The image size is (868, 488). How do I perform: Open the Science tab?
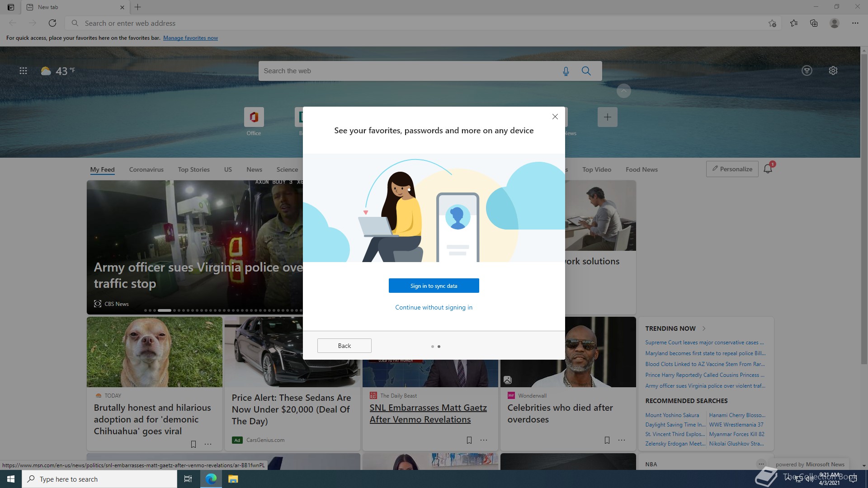click(287, 169)
